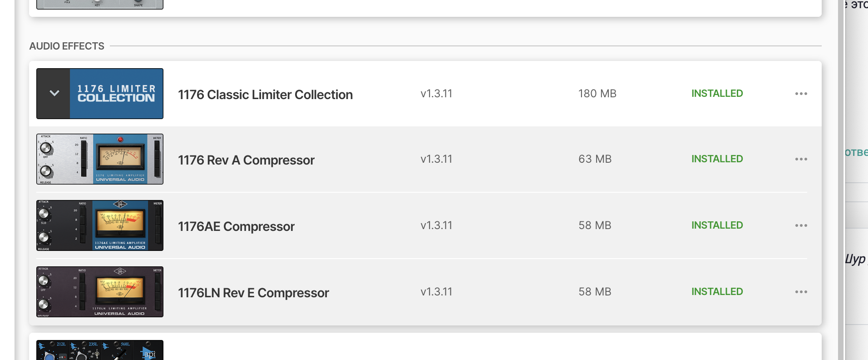Open more options for 1176 Rev A Compressor

coord(801,159)
